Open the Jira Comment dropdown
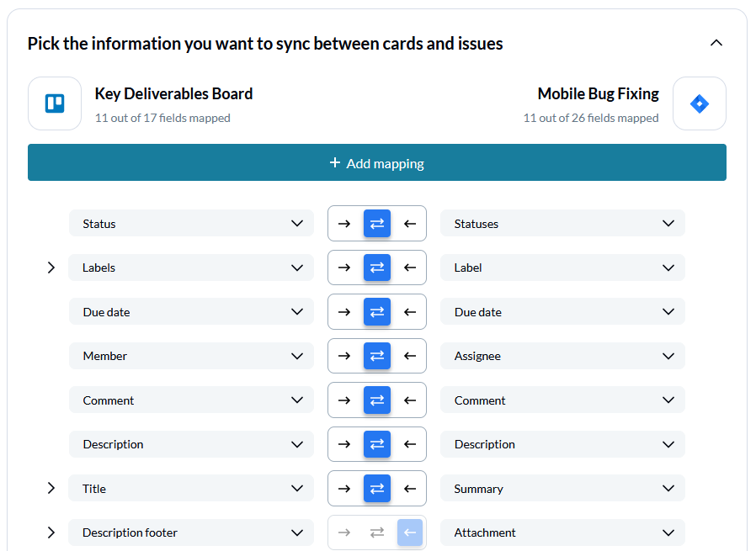Screen dimensions: 756x551 coord(562,400)
